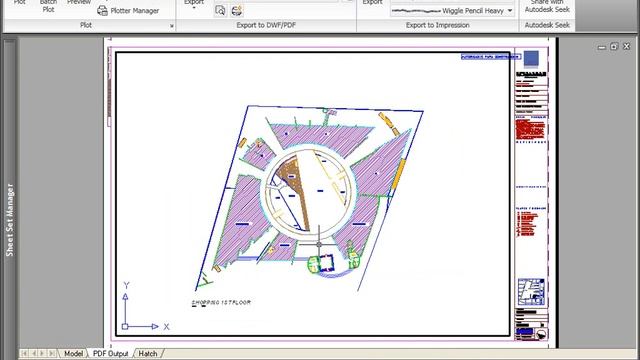Go to last layout tab arrow
Screen dimensions: 640x360
pyautogui.click(x=52, y=353)
